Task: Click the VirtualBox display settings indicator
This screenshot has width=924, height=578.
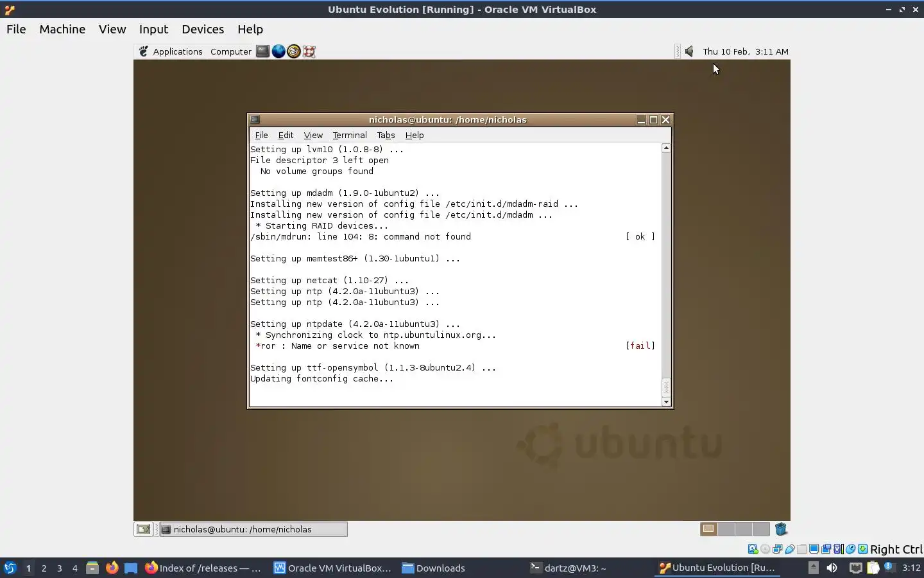Action: [814, 549]
